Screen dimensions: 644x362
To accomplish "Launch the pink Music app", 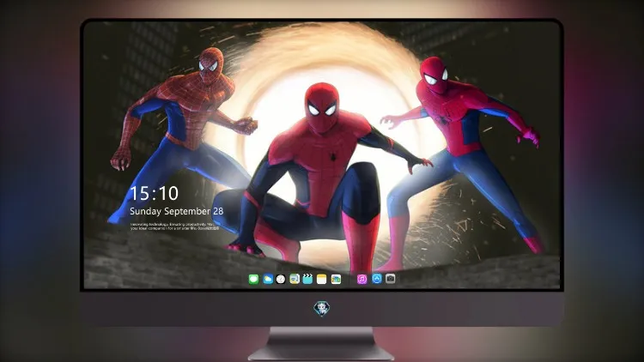I will click(x=361, y=279).
